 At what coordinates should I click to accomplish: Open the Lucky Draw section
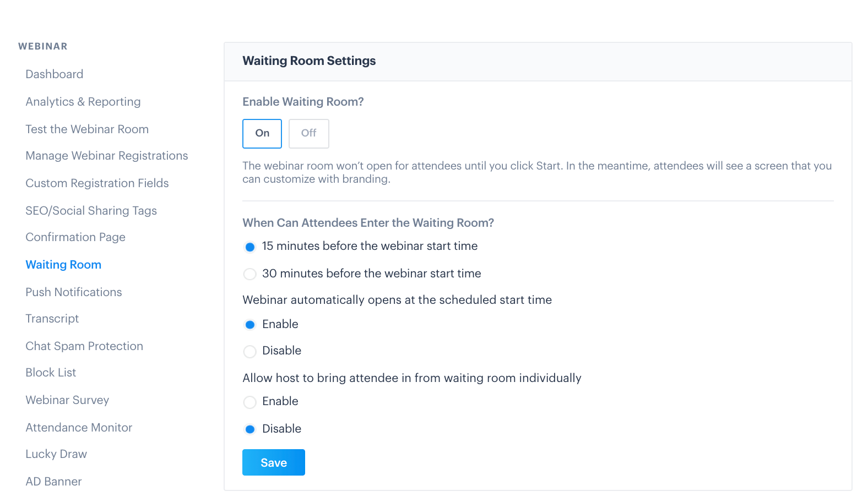[x=56, y=454]
